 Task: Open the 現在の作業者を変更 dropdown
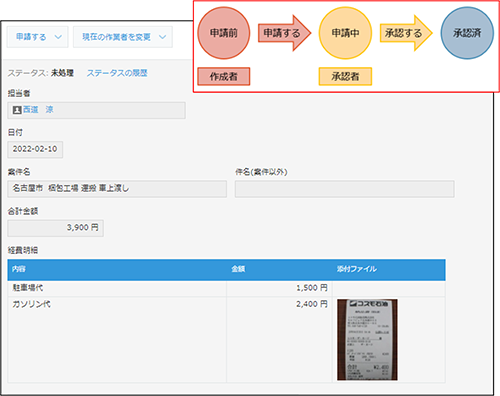[x=123, y=37]
